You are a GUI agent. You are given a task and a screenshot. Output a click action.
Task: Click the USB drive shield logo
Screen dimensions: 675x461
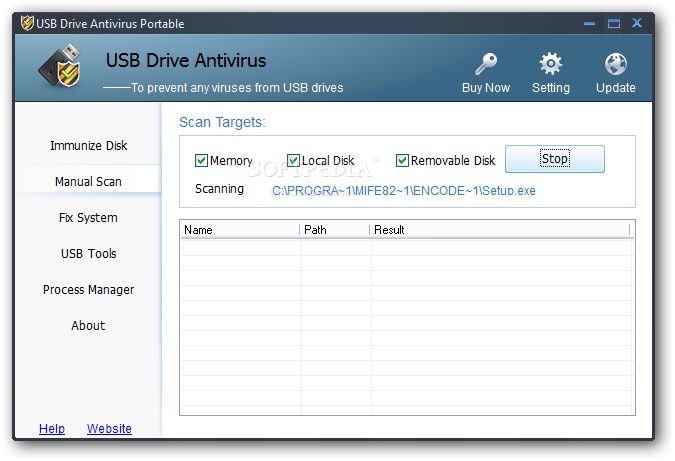pyautogui.click(x=59, y=65)
